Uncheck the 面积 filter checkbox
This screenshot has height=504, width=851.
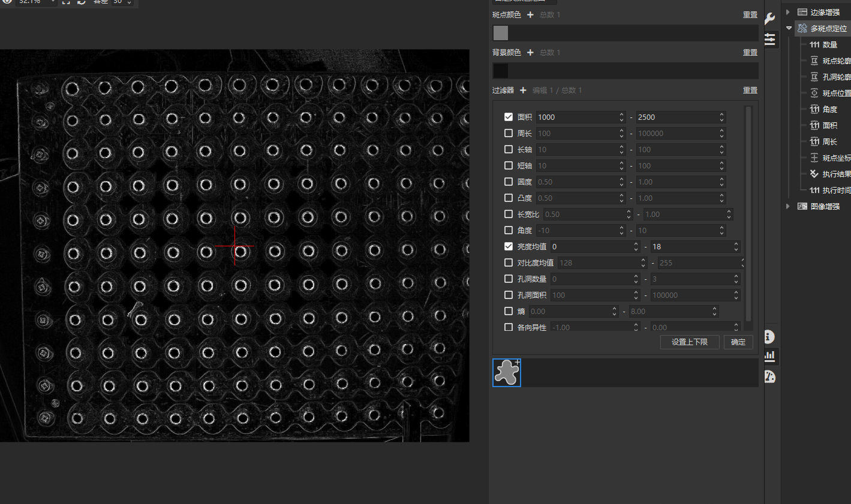[509, 117]
